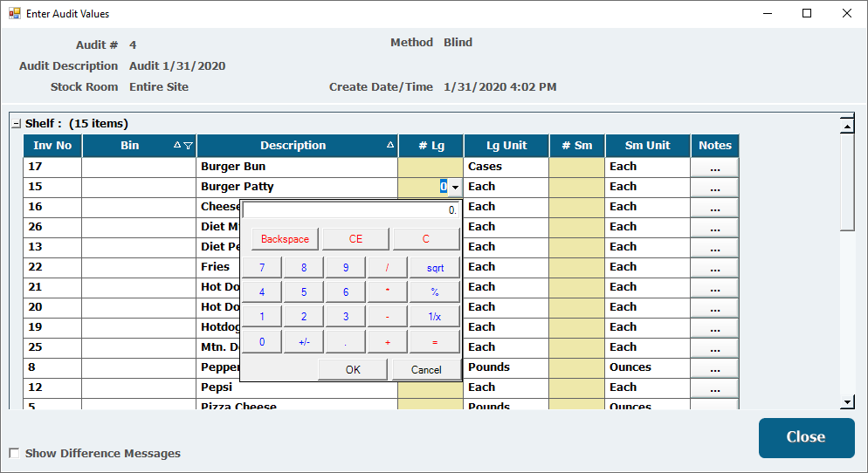Click the Lg Unit column header
868x473 pixels.
[x=506, y=146]
